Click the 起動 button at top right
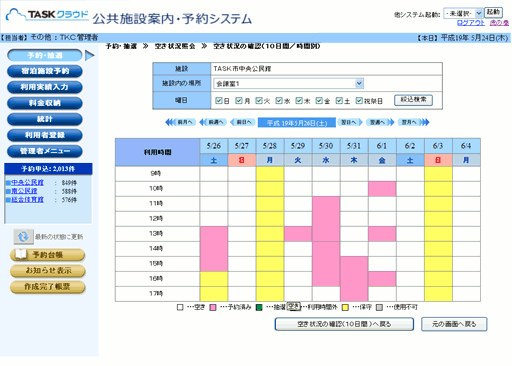The image size is (512, 366). (x=493, y=12)
